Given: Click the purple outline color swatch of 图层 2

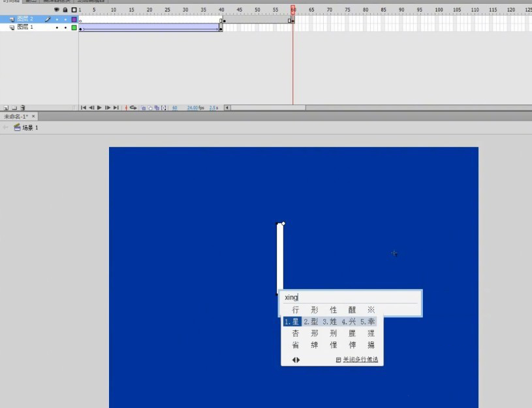Looking at the screenshot, I should 74,20.
